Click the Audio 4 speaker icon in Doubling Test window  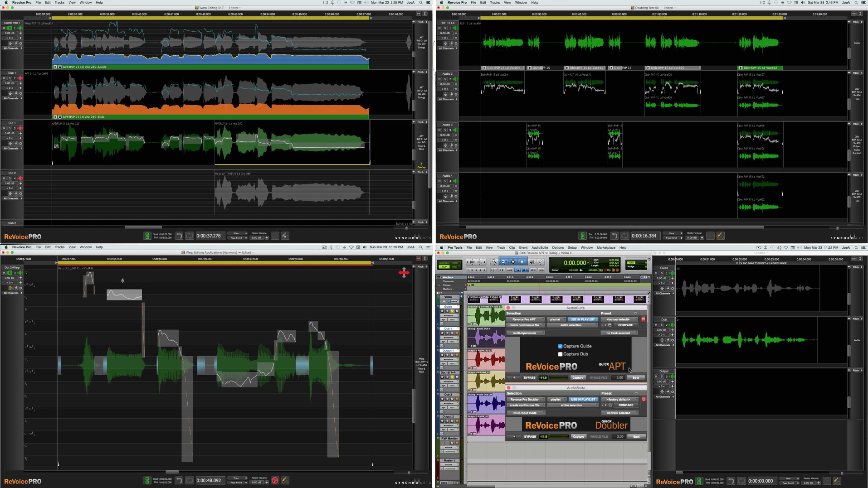tap(456, 181)
